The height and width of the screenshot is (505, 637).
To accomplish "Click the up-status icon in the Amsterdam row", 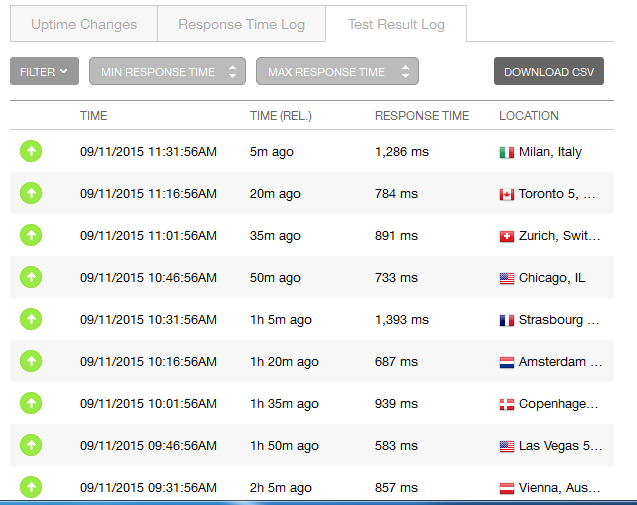I will click(31, 361).
